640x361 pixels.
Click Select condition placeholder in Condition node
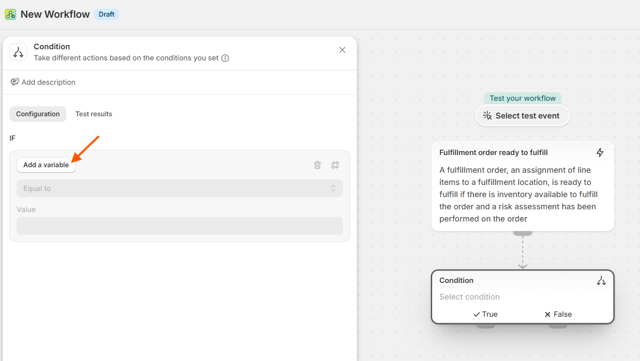(x=469, y=297)
